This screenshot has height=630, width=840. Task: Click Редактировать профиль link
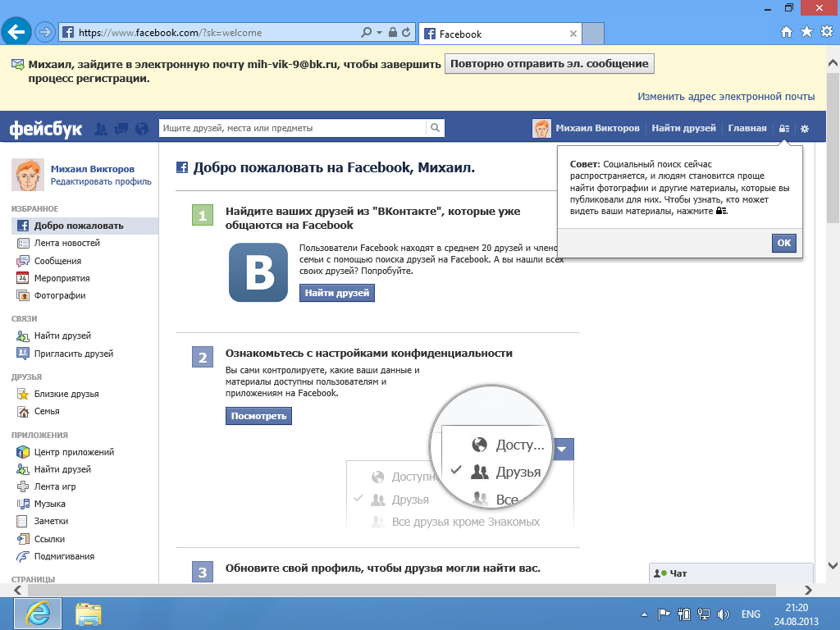pyautogui.click(x=101, y=181)
